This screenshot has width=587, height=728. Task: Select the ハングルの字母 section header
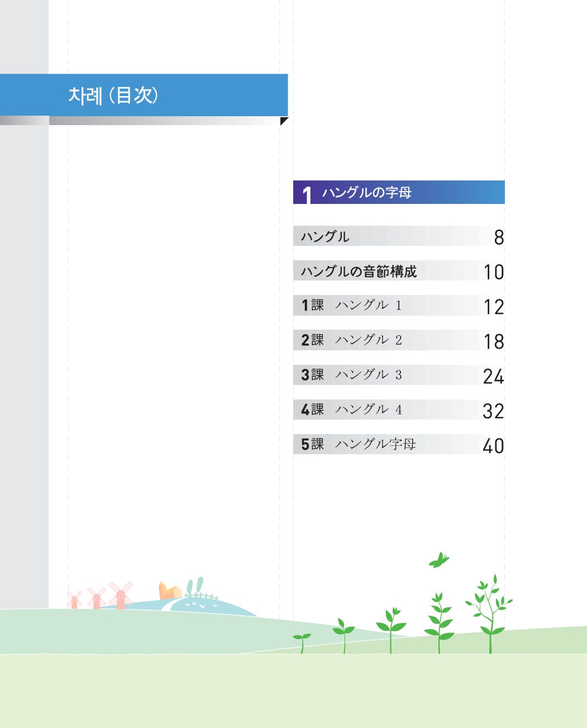[x=399, y=193]
